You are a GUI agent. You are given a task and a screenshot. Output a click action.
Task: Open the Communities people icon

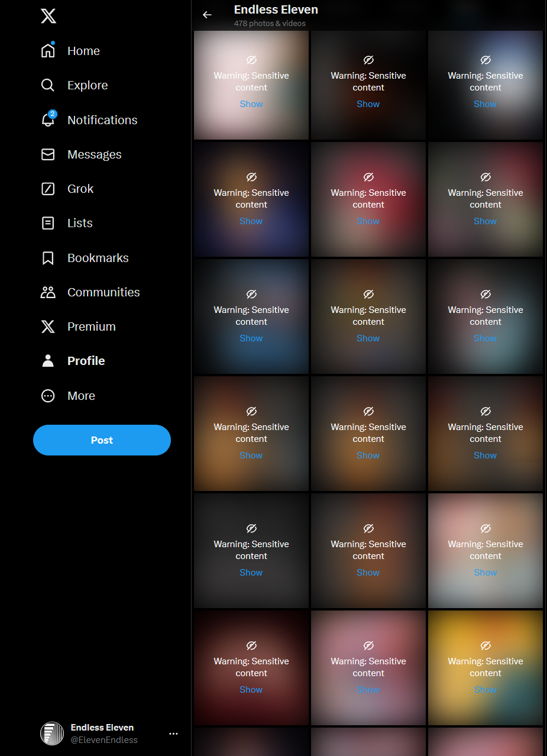[x=48, y=292]
